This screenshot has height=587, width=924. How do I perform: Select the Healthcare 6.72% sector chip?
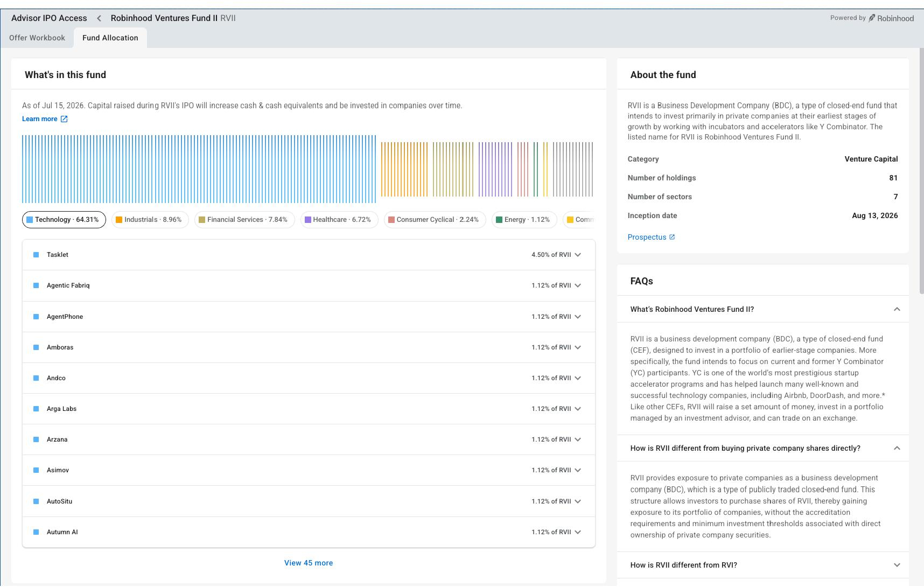339,220
